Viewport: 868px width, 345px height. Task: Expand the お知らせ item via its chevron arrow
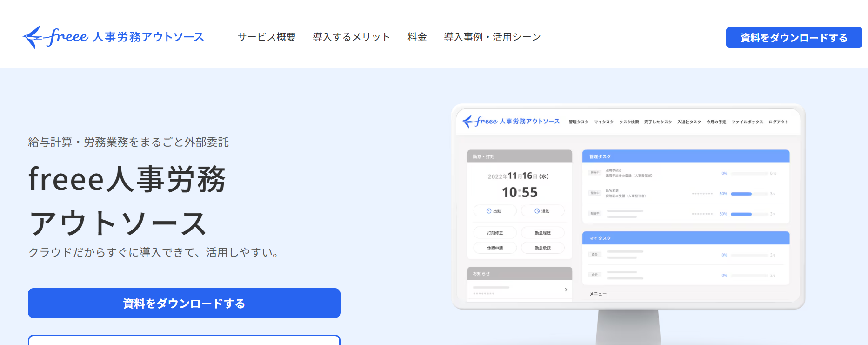click(x=566, y=290)
